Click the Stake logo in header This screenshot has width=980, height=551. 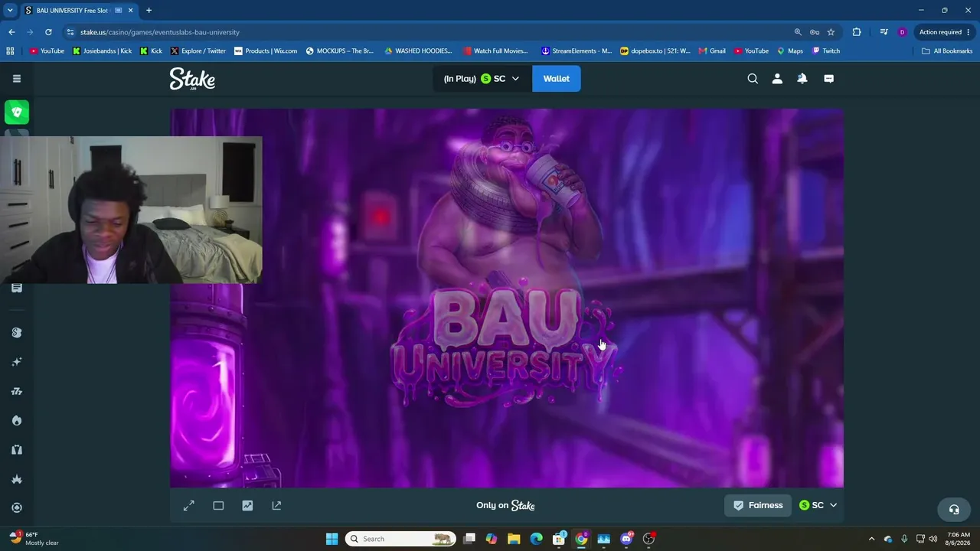[192, 79]
